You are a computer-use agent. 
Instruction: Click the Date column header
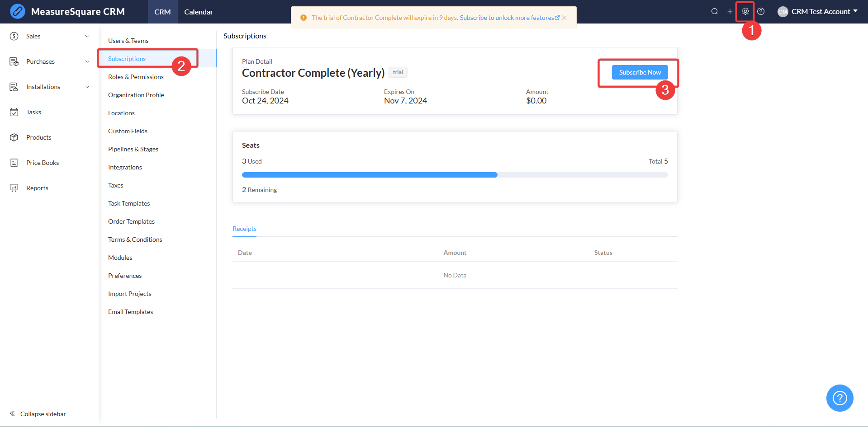[x=245, y=253]
